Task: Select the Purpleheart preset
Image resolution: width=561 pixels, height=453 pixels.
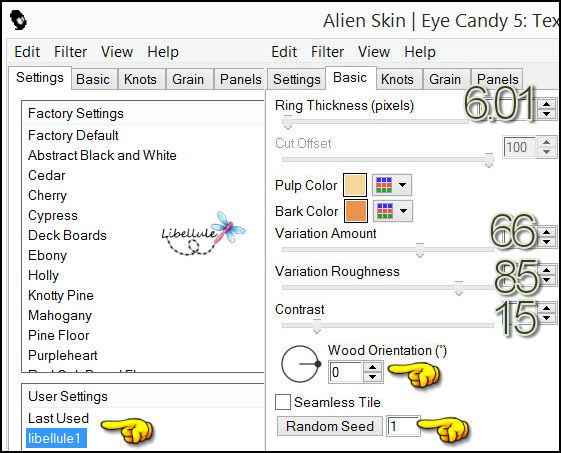Action: pos(63,356)
